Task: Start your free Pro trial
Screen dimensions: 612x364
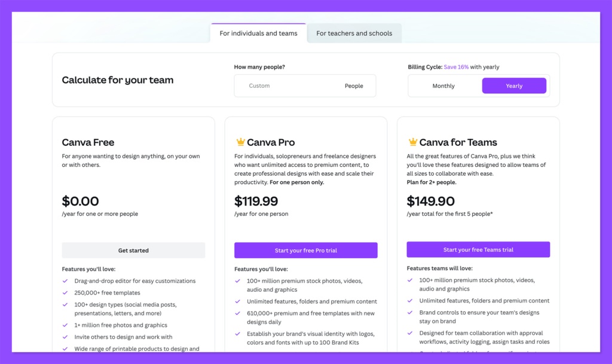Action: click(x=305, y=250)
